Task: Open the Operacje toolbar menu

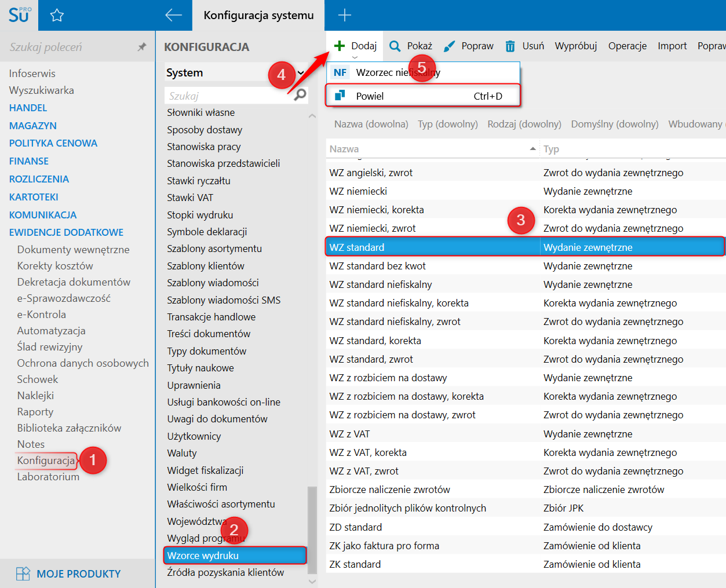Action: point(628,46)
